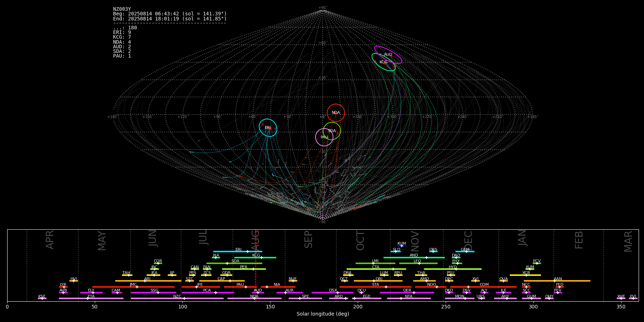Click the SSG shower bar in timeline
The height and width of the screenshot is (322, 644).
pos(153,293)
